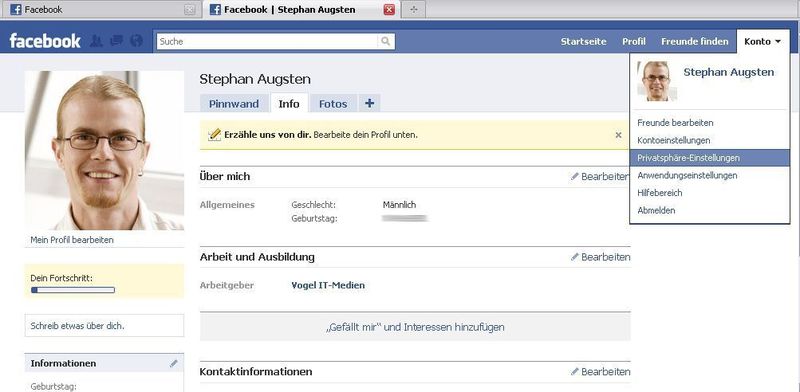Click the large profile photo
This screenshot has width=800, height=392.
coord(104,151)
